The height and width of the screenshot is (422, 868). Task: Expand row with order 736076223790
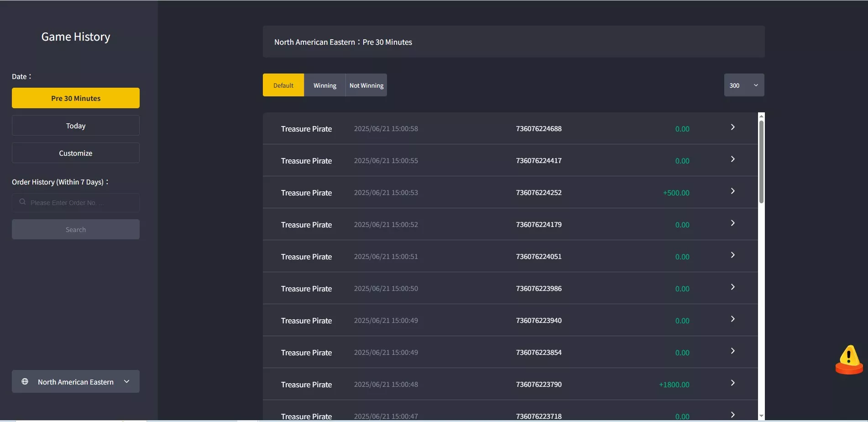click(x=732, y=383)
